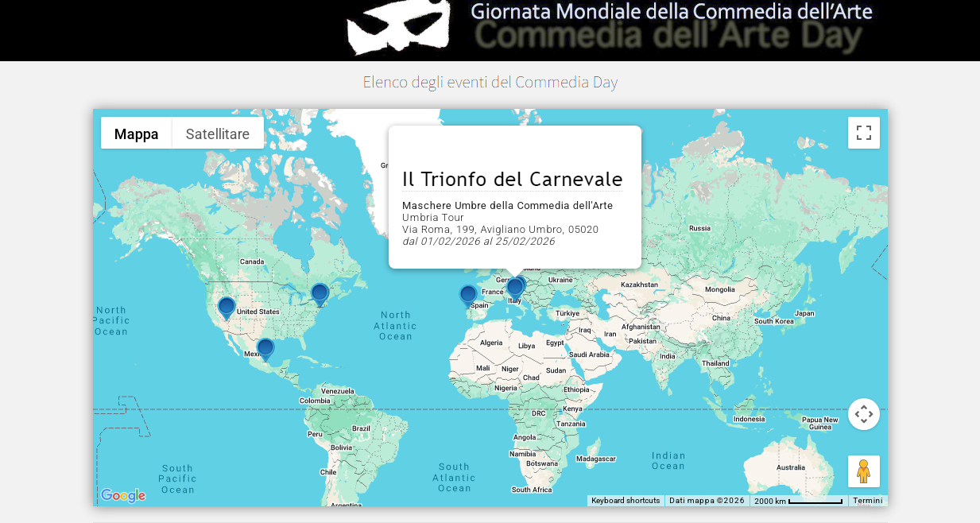Click the Street View pegman icon
Screen dimensions: 980x523
(x=864, y=471)
